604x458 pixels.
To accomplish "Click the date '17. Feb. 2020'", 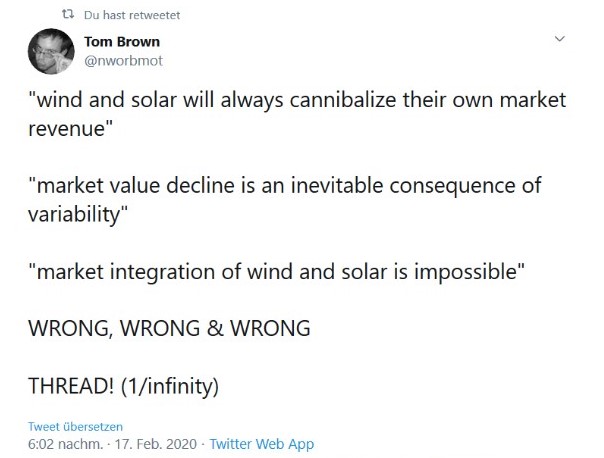I will 156,444.
